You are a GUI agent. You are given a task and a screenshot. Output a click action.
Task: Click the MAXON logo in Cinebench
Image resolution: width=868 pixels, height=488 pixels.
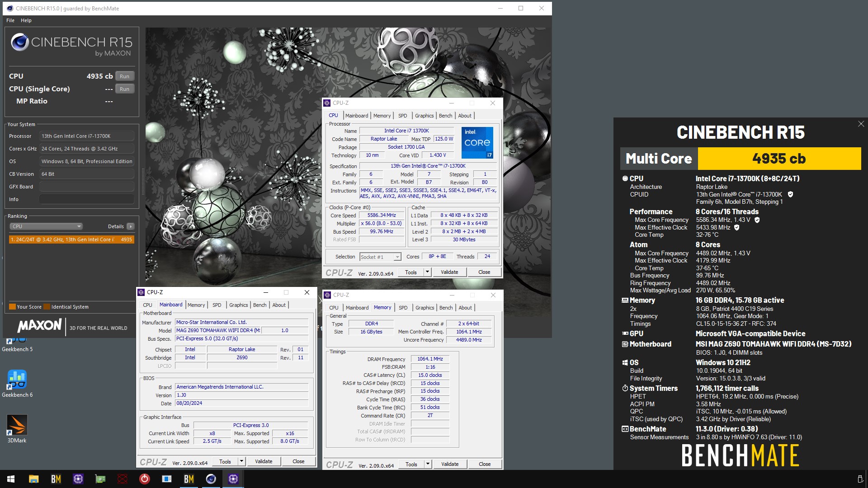pyautogui.click(x=39, y=326)
